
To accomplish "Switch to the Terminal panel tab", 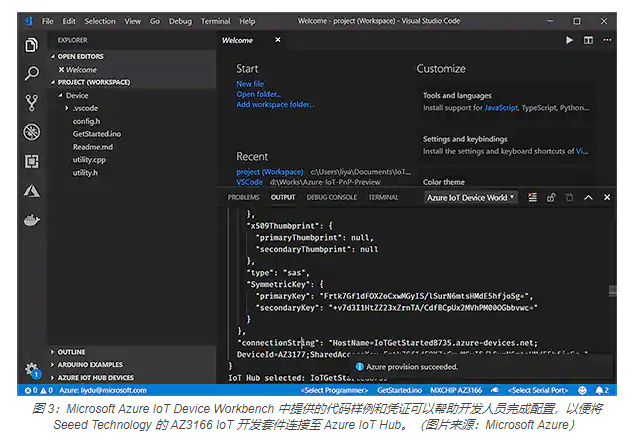I will coord(383,197).
